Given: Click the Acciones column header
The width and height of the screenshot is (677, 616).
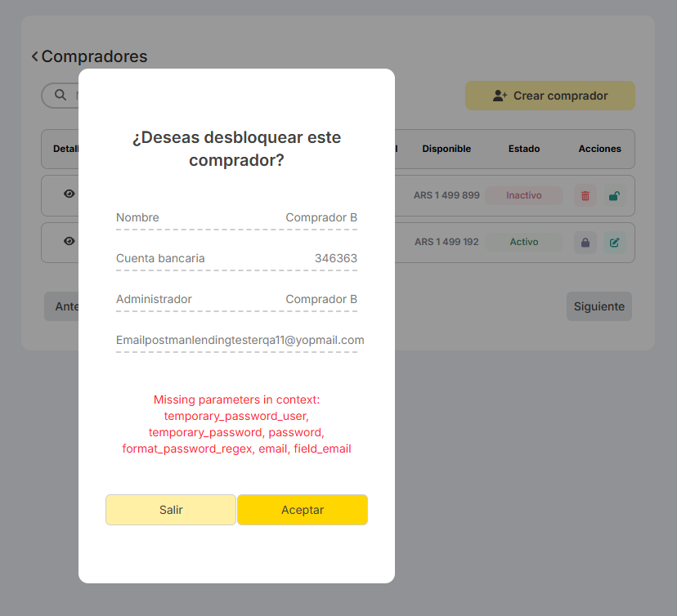Looking at the screenshot, I should point(599,149).
